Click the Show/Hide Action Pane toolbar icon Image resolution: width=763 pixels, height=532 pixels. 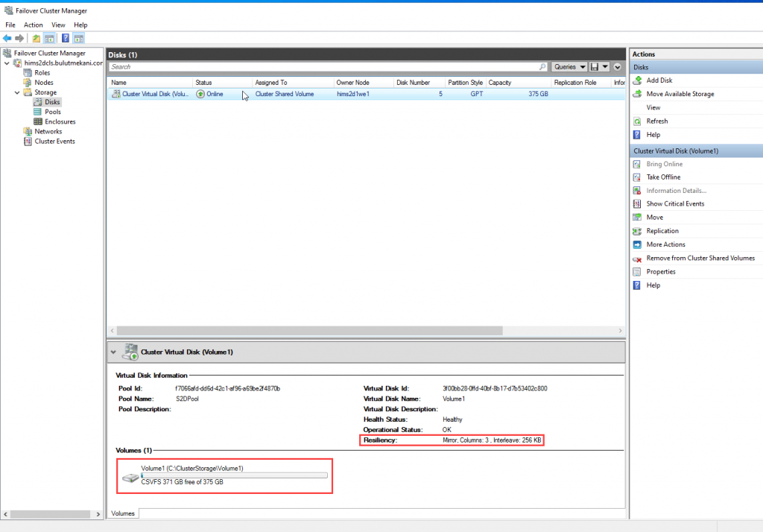pyautogui.click(x=79, y=38)
